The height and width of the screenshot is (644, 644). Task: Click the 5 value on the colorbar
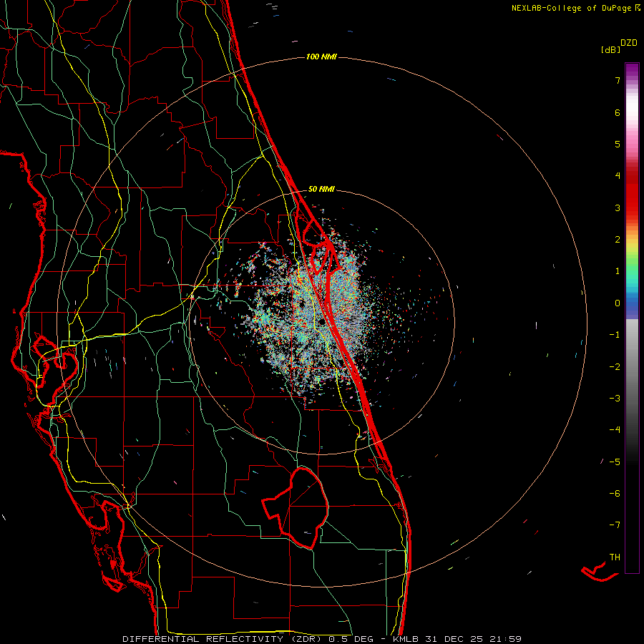618,144
